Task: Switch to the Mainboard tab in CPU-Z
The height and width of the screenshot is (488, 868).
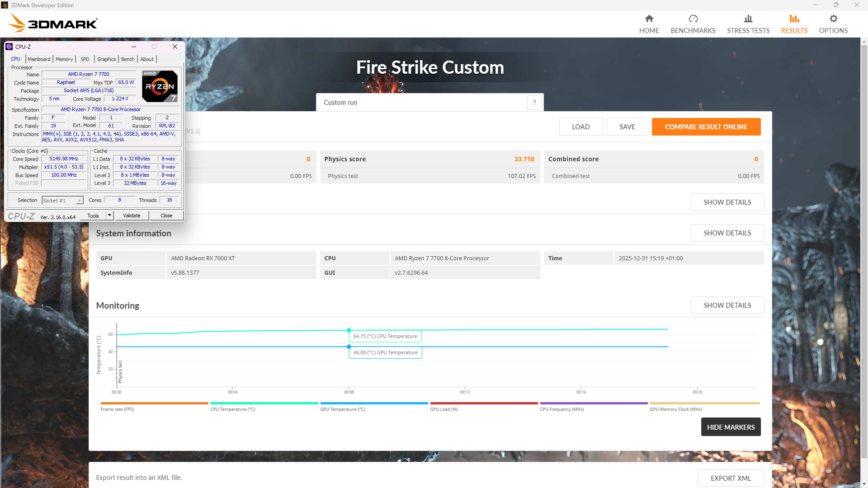Action: [39, 59]
